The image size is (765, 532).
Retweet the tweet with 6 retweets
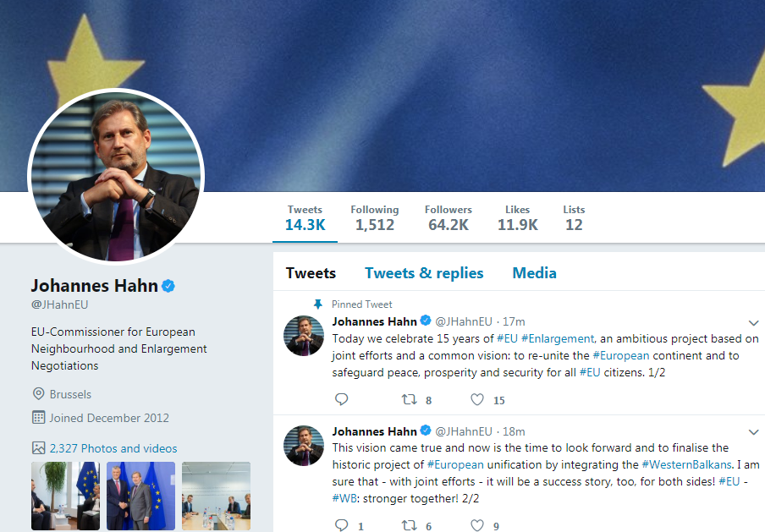pos(409,526)
